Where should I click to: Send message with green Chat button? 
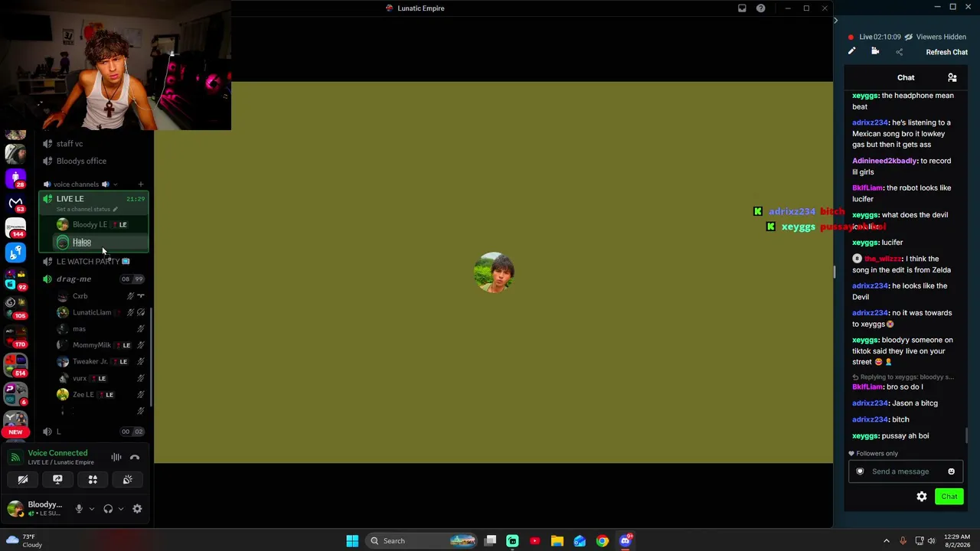[949, 497]
